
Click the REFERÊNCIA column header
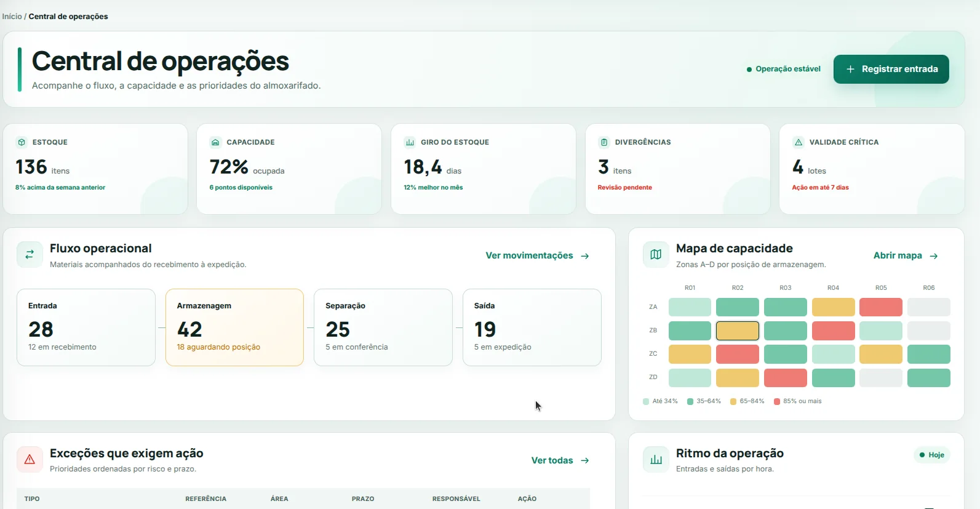[206, 499]
